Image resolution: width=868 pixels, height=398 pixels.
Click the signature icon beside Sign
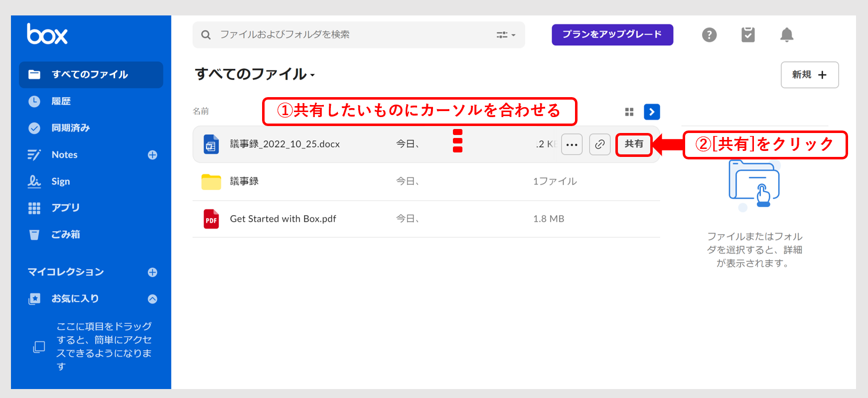coord(34,181)
